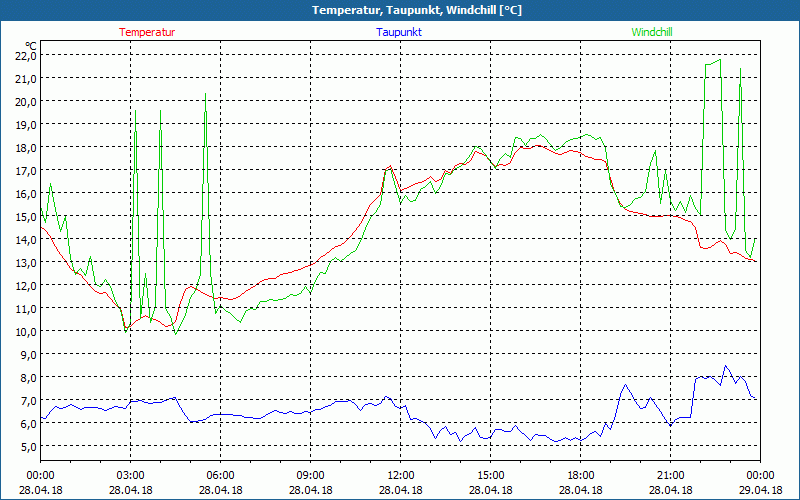Click the 22,0 value on y-axis

click(25, 55)
